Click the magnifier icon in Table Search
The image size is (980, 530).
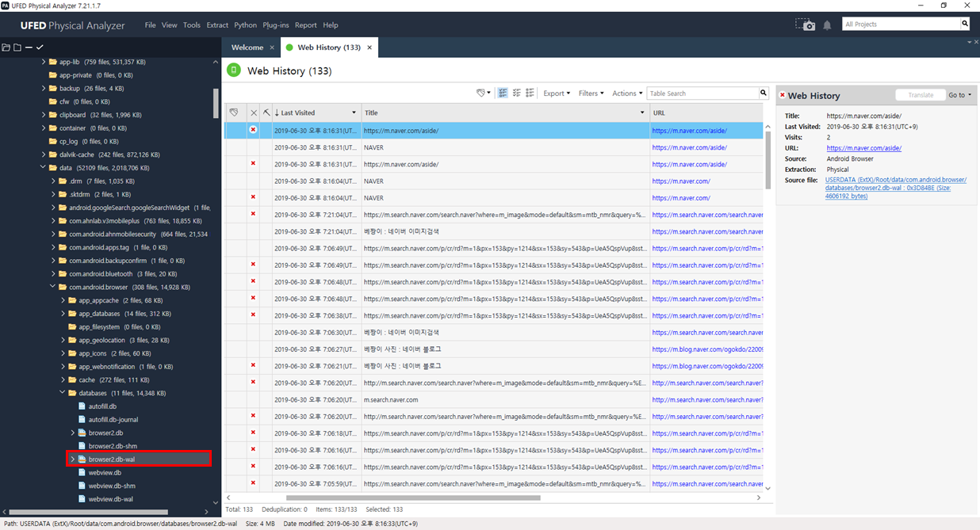(764, 93)
